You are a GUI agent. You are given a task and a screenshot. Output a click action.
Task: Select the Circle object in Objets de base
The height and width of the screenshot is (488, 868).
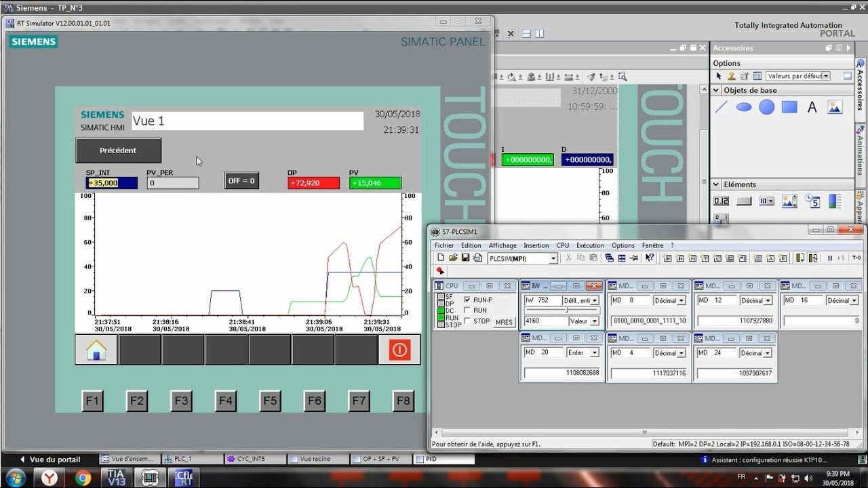(766, 107)
